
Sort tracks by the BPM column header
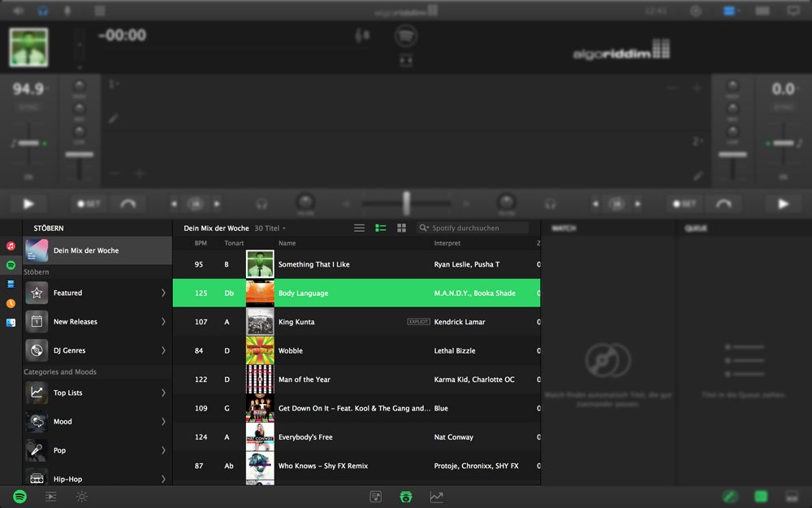click(x=200, y=243)
